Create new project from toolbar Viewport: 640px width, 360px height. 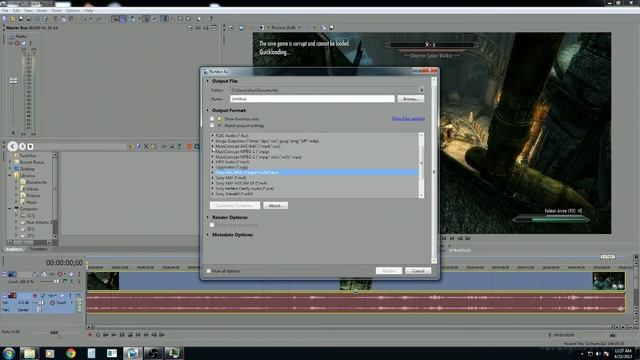[x=5, y=19]
